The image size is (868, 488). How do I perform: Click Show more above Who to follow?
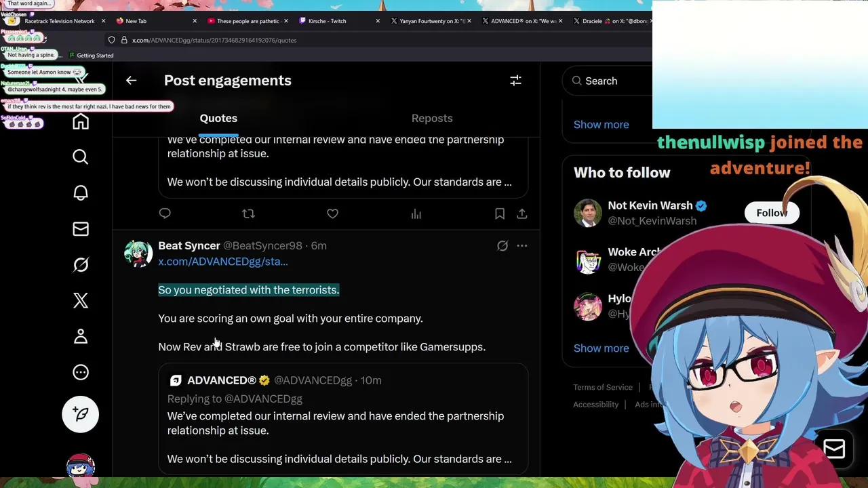point(601,125)
